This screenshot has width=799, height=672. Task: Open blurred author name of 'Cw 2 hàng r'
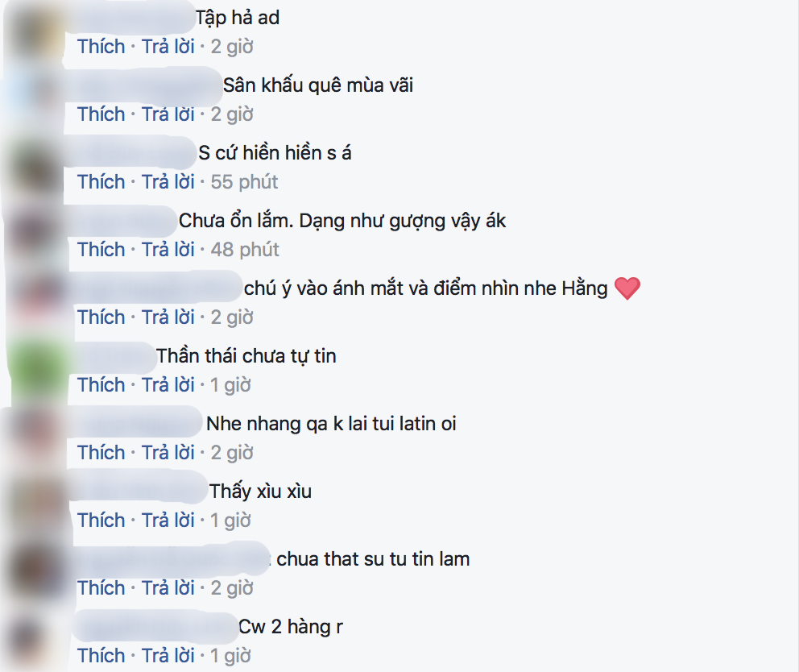click(154, 627)
